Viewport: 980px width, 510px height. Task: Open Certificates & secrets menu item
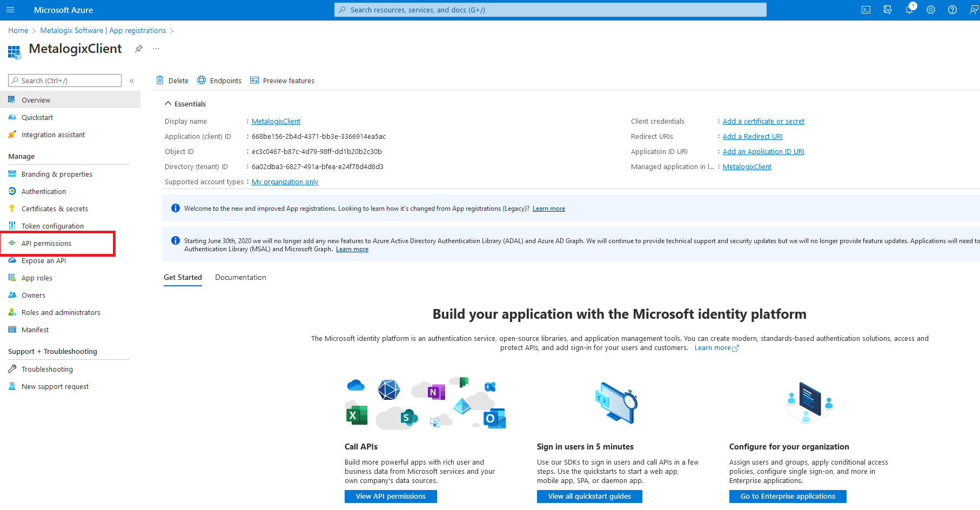(55, 209)
